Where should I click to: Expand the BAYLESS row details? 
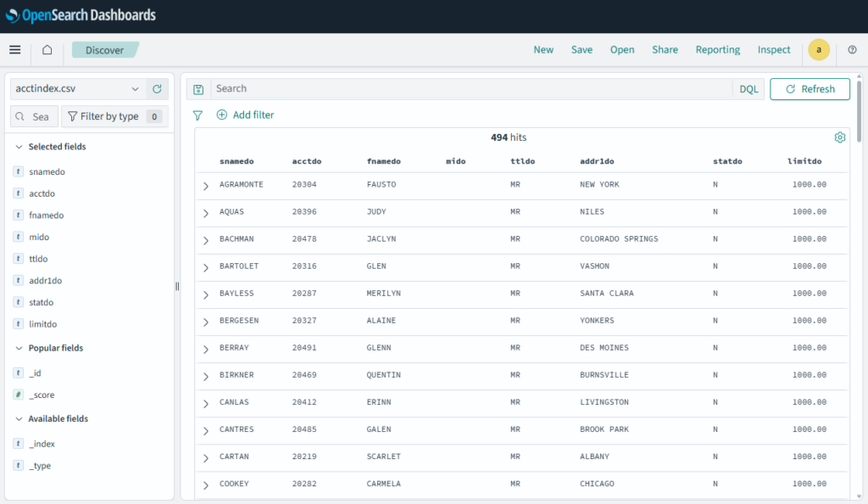click(x=206, y=294)
